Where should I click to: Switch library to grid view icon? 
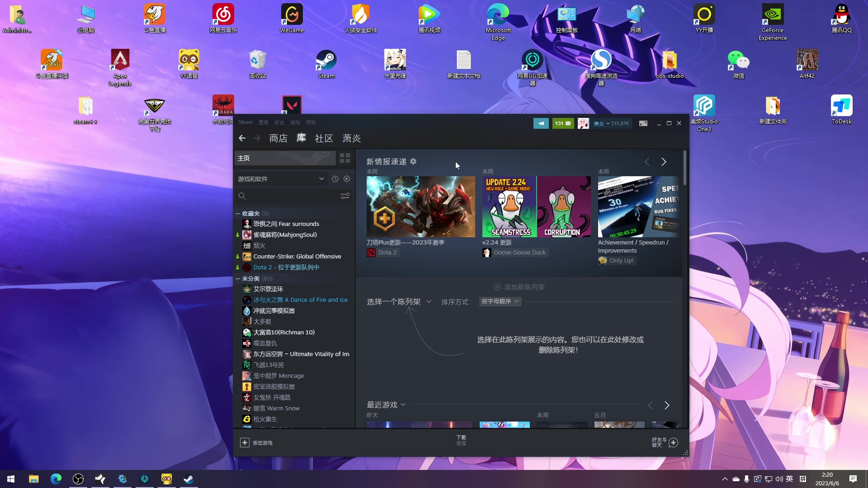(x=345, y=158)
